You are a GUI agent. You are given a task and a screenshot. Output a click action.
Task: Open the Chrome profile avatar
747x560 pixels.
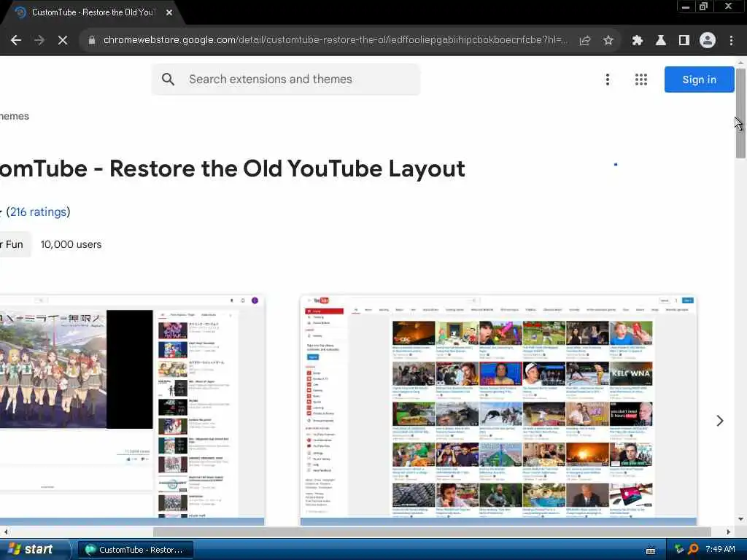click(708, 41)
